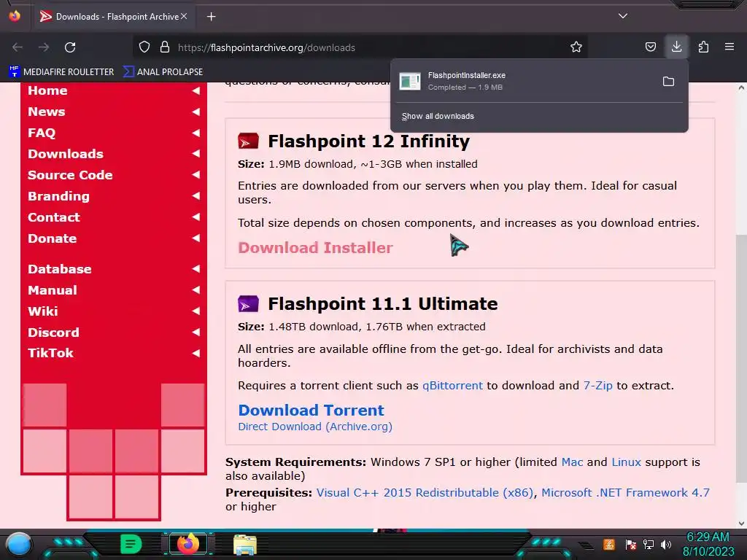Image resolution: width=747 pixels, height=560 pixels.
Task: Click the scrollbar up arrow
Action: 741,87
